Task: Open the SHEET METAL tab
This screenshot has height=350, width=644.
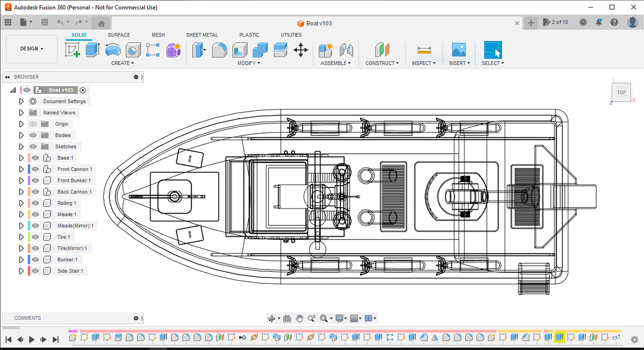Action: click(x=202, y=35)
